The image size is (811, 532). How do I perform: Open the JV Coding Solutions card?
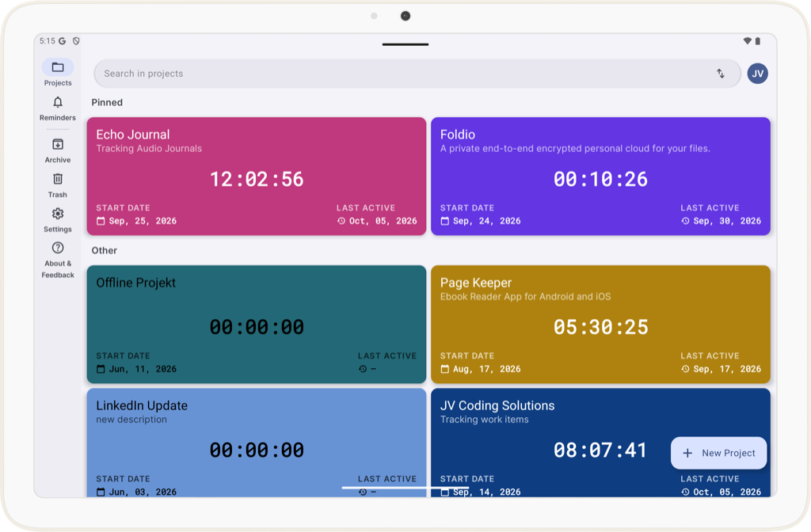600,443
